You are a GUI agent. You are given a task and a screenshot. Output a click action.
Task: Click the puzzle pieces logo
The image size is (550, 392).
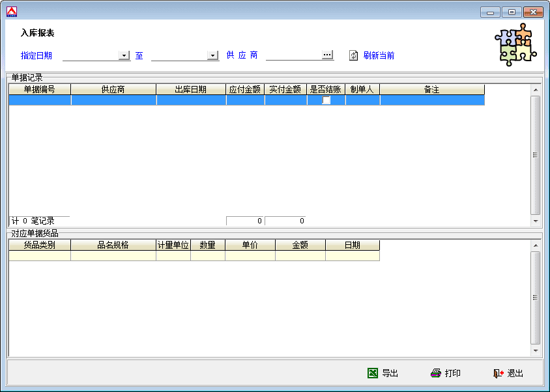click(x=515, y=44)
